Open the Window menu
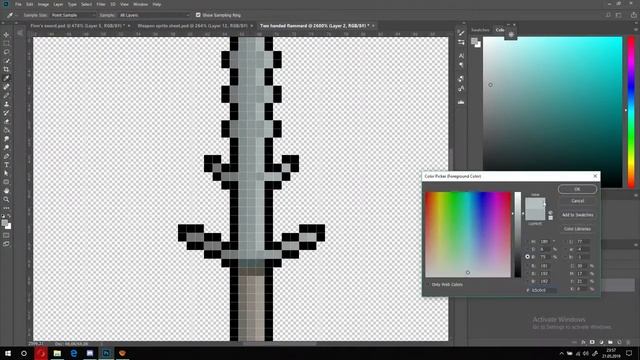640x360 pixels. 140,4
